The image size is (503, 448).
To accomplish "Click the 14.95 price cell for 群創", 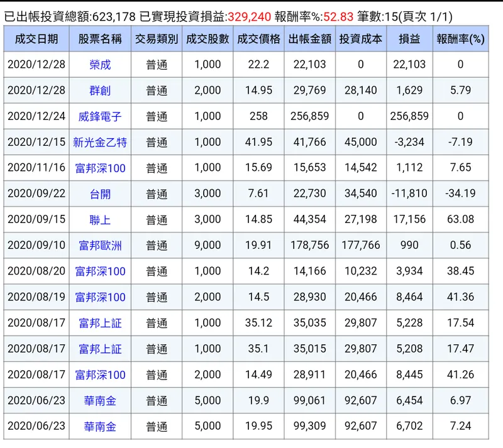I will point(258,90).
